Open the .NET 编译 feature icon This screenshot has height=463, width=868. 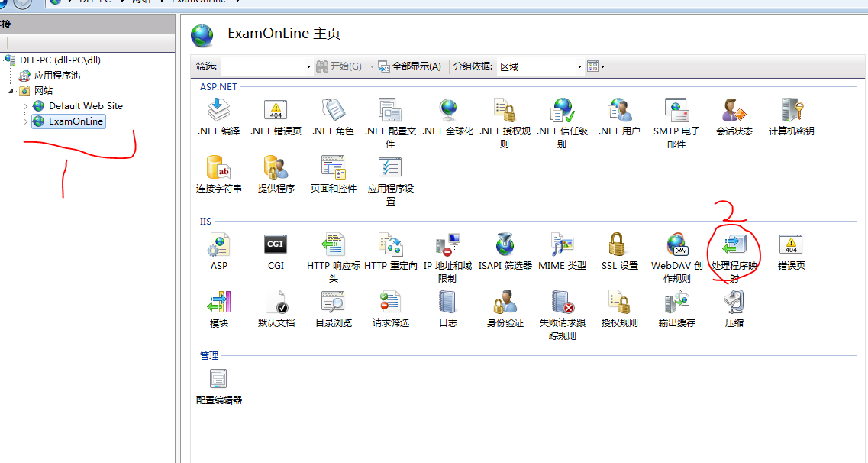(x=218, y=110)
